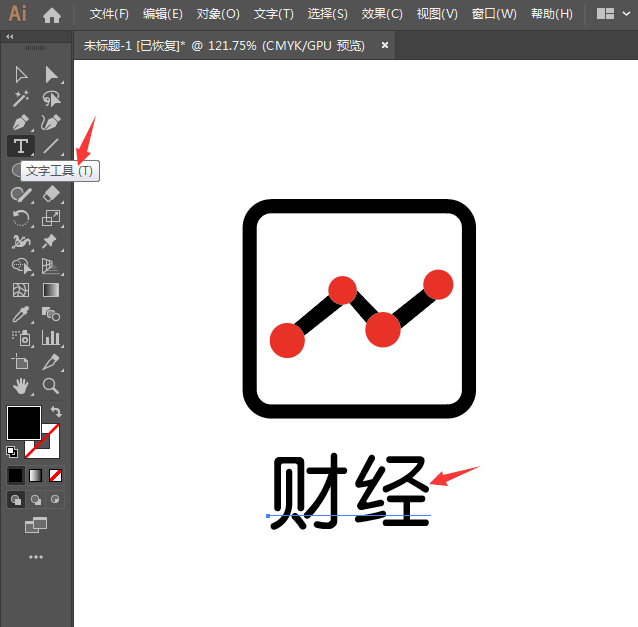Viewport: 638px width, 627px height.
Task: Select the Perspective Grid tool
Action: coord(51,266)
